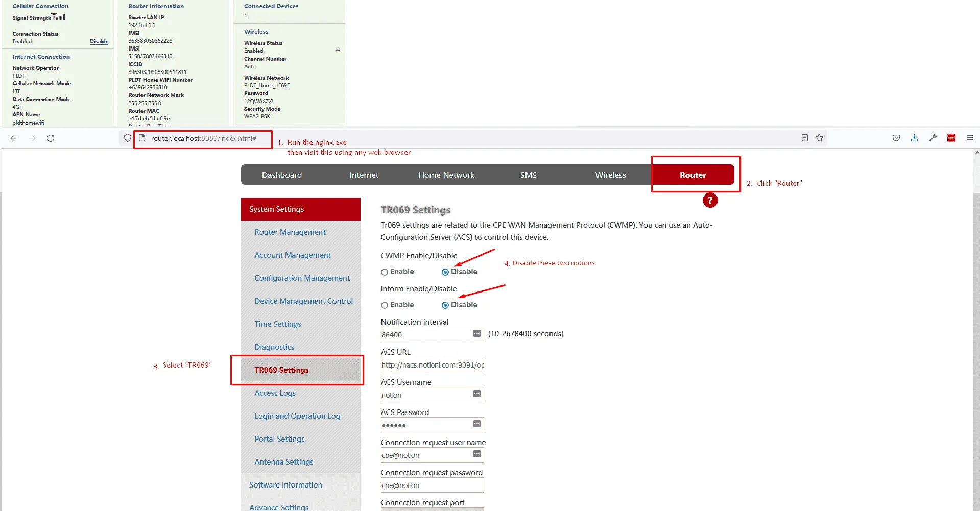Open Antenna Settings in sidebar
The width and height of the screenshot is (980, 511).
tap(284, 462)
